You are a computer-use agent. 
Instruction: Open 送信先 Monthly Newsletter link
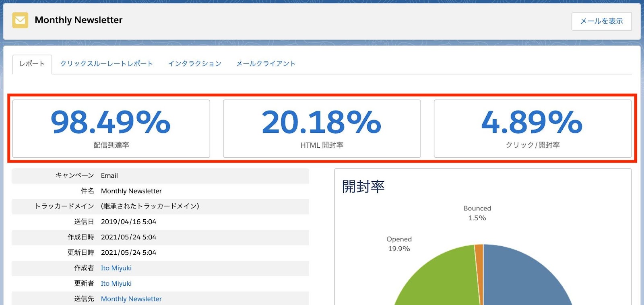pyautogui.click(x=131, y=299)
